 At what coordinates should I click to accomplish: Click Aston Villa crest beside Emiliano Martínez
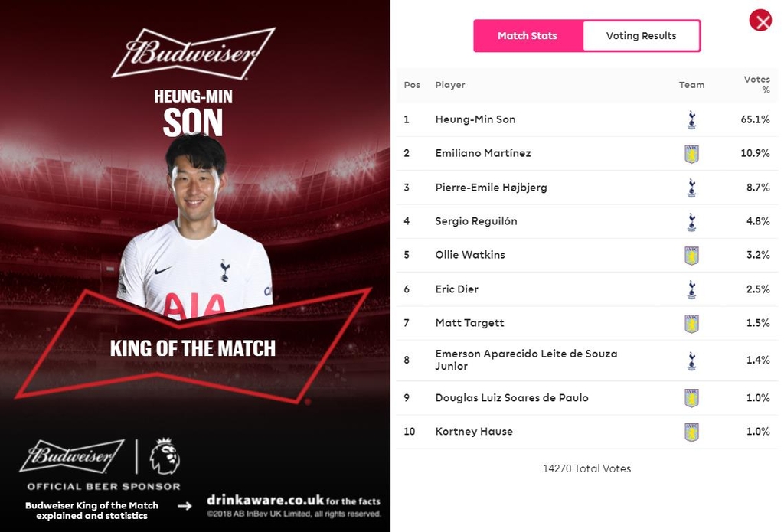691,154
